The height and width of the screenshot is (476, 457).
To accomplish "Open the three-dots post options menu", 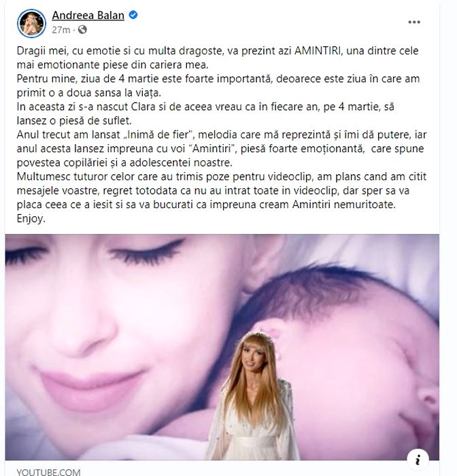I will 414,22.
